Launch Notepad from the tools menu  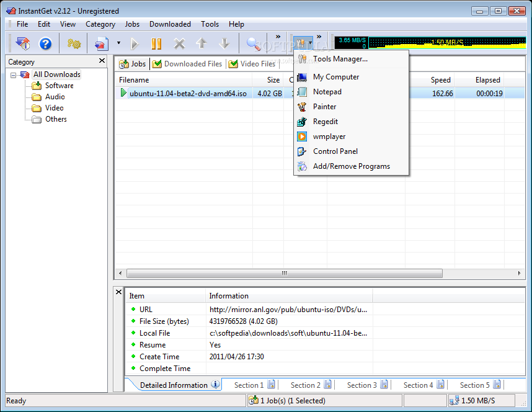pos(351,92)
